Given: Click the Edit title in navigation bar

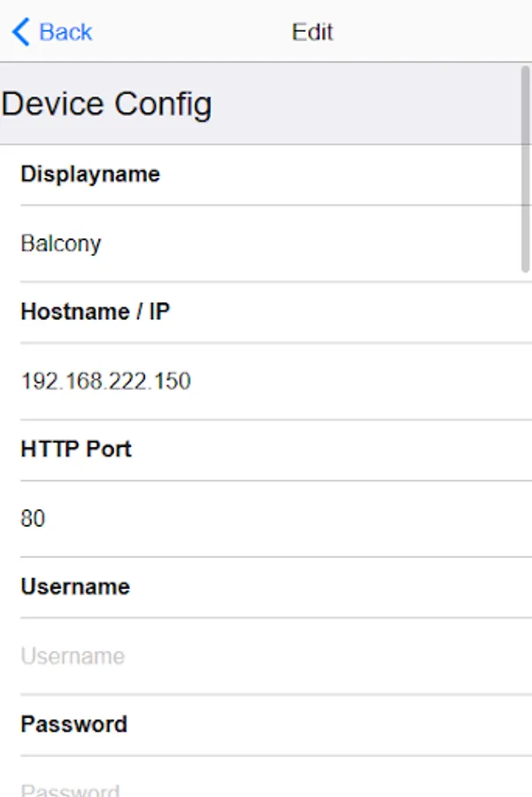Looking at the screenshot, I should (312, 33).
